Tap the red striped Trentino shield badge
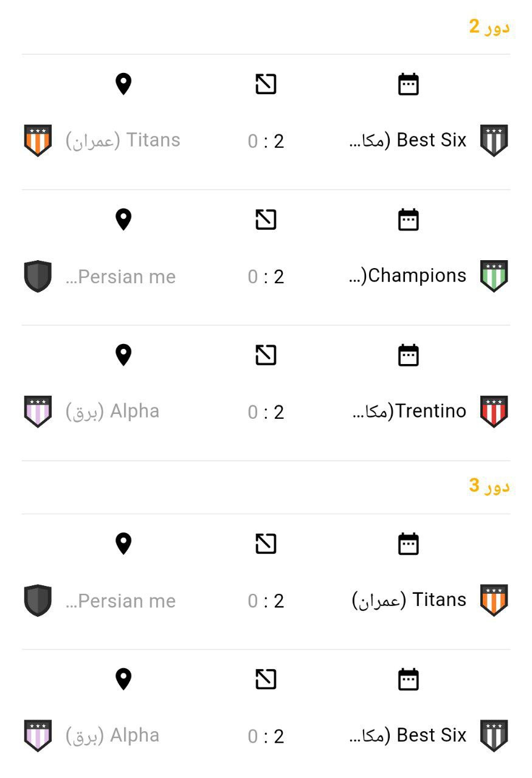This screenshot has width=532, height=778. tap(494, 411)
